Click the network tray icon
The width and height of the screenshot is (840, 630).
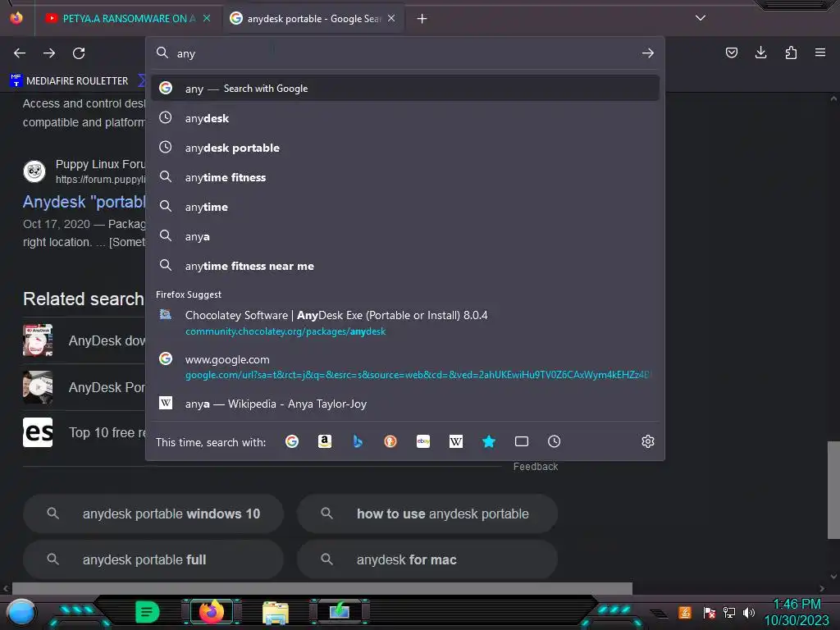pos(729,612)
